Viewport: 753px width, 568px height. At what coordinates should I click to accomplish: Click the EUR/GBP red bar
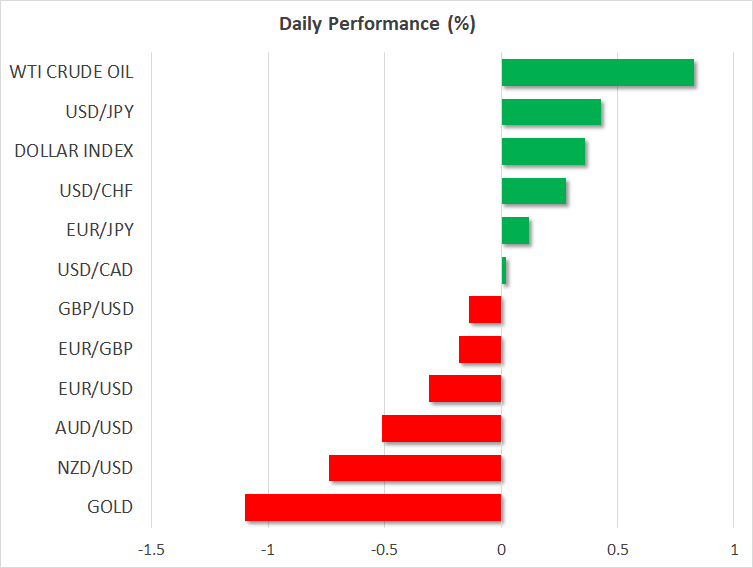480,349
